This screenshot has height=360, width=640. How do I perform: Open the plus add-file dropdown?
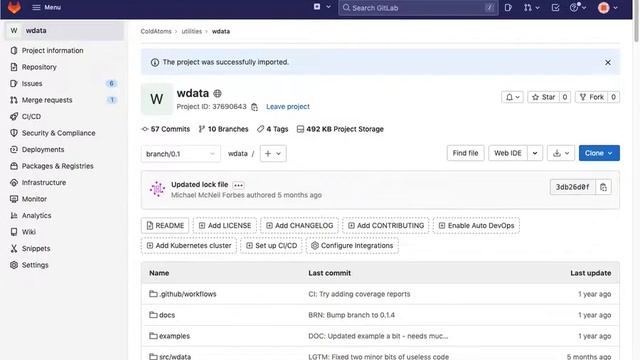pos(273,153)
